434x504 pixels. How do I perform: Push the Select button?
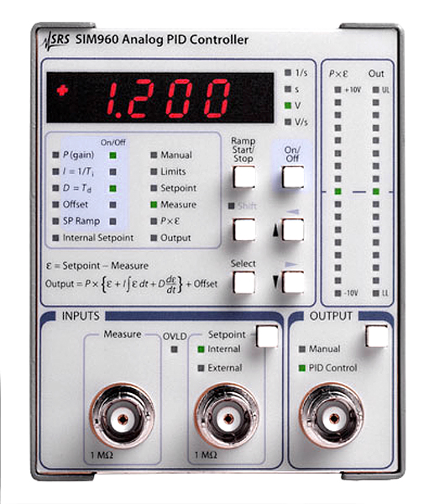244,282
